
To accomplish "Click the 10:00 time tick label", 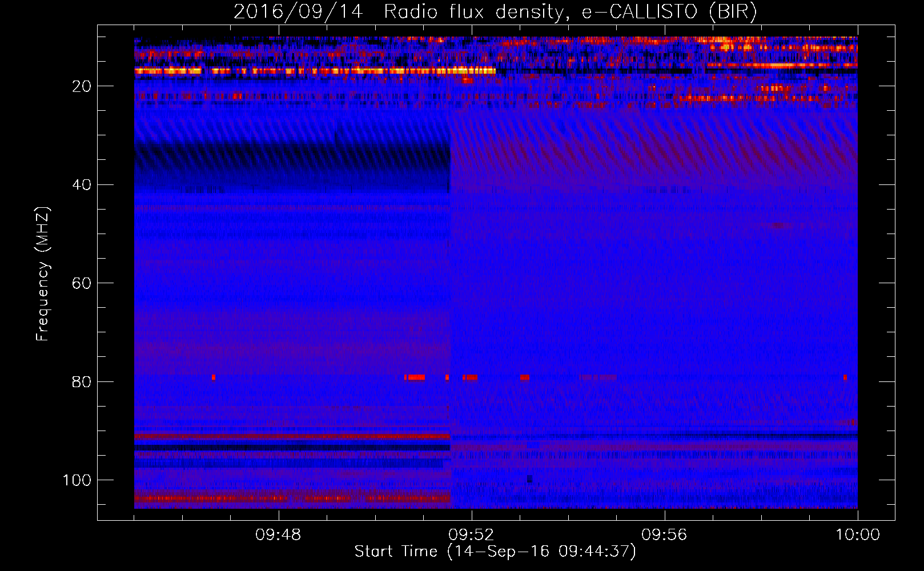I will (858, 535).
